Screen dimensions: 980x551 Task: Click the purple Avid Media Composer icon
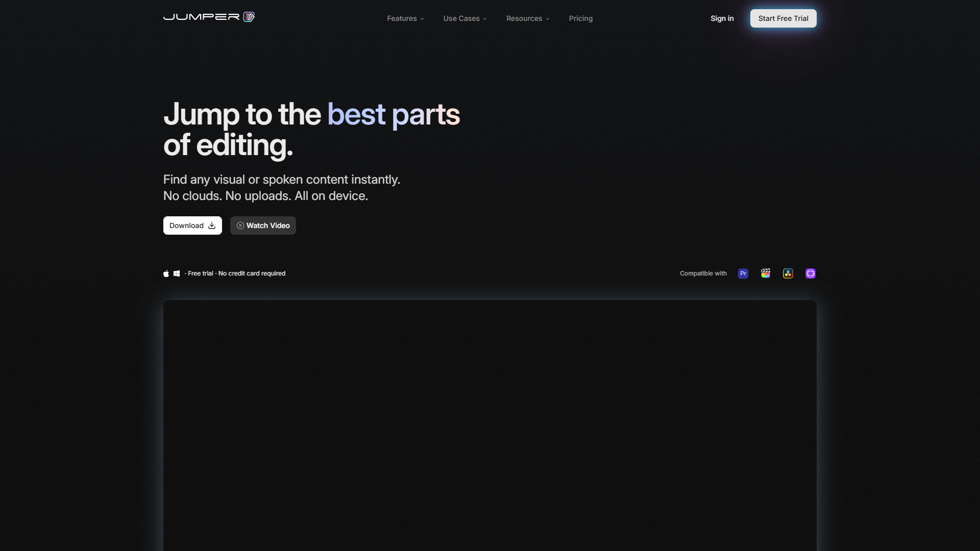[x=811, y=273]
